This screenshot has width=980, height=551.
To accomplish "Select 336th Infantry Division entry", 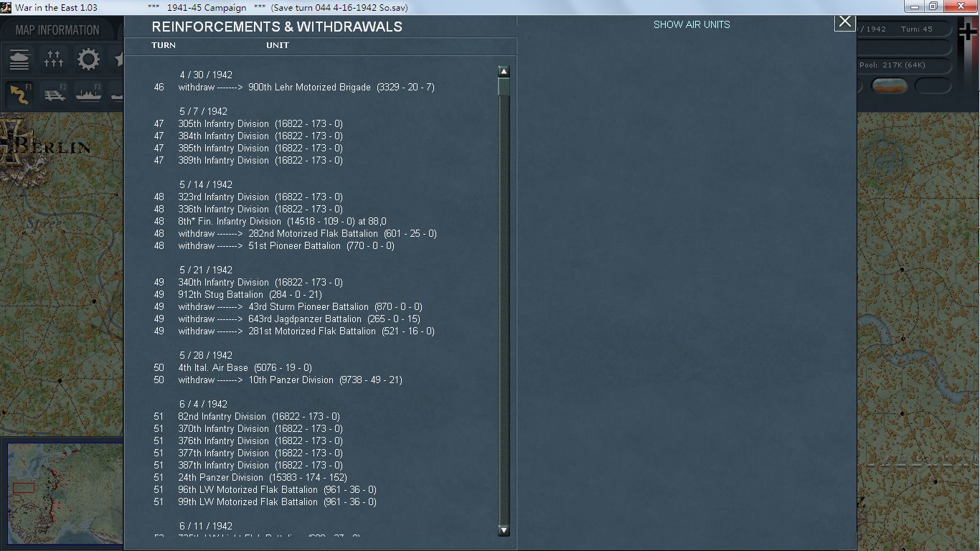I will click(x=260, y=209).
